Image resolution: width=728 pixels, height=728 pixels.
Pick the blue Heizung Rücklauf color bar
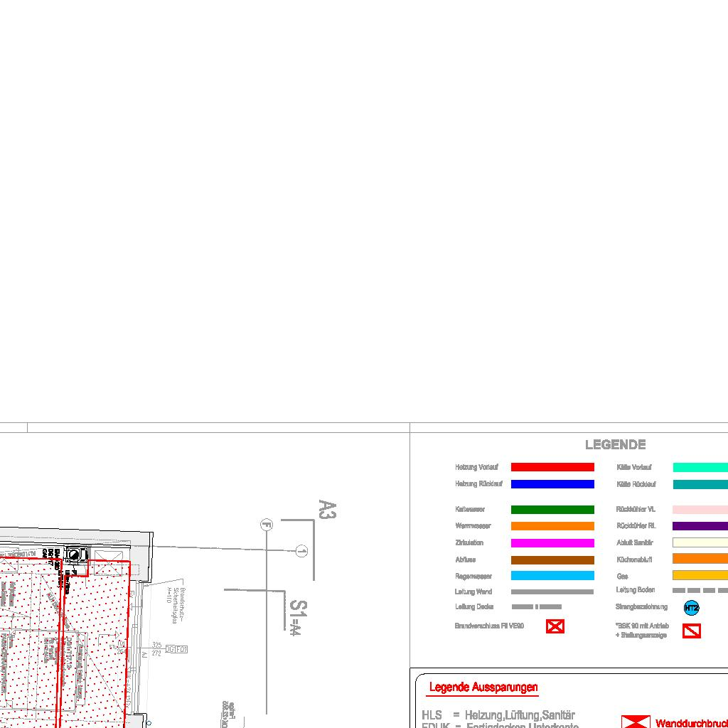click(552, 484)
